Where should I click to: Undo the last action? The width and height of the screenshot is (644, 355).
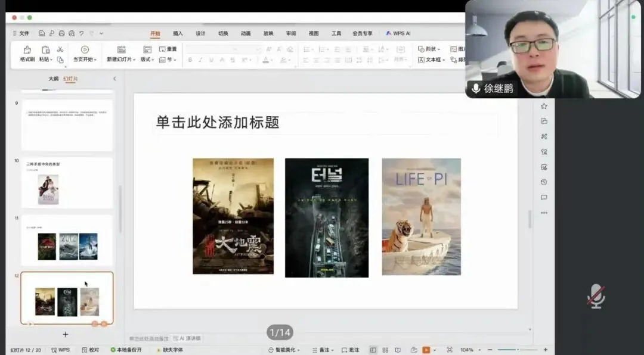point(81,33)
